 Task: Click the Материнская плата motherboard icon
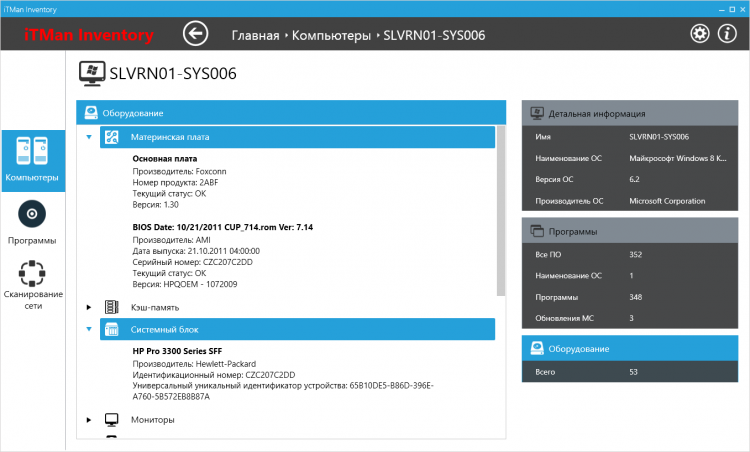point(111,137)
